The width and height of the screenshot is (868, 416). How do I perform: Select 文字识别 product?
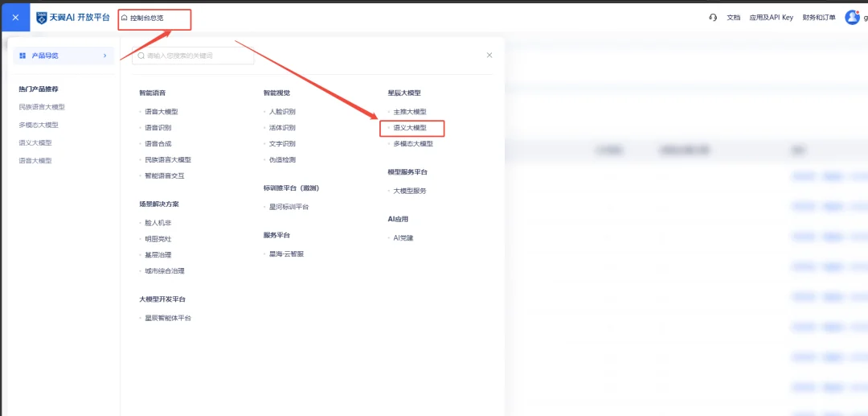(x=282, y=143)
